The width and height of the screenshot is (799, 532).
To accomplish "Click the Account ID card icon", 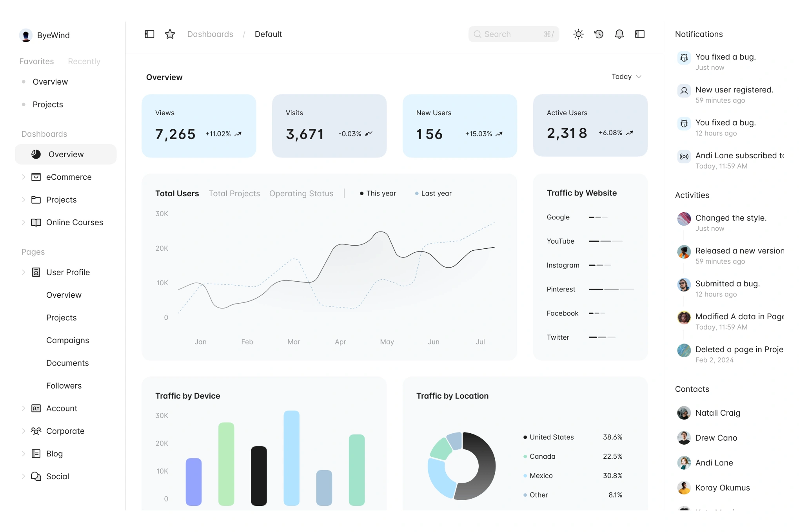I will point(36,408).
